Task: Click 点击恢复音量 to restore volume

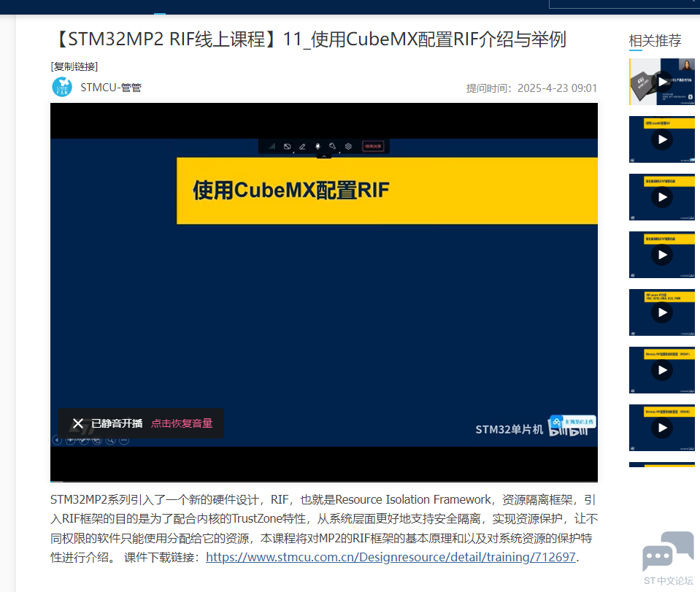Action: (x=182, y=423)
